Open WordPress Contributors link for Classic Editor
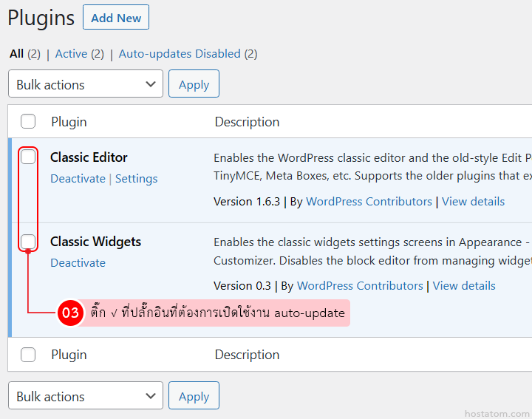This screenshot has width=532, height=419. point(369,202)
